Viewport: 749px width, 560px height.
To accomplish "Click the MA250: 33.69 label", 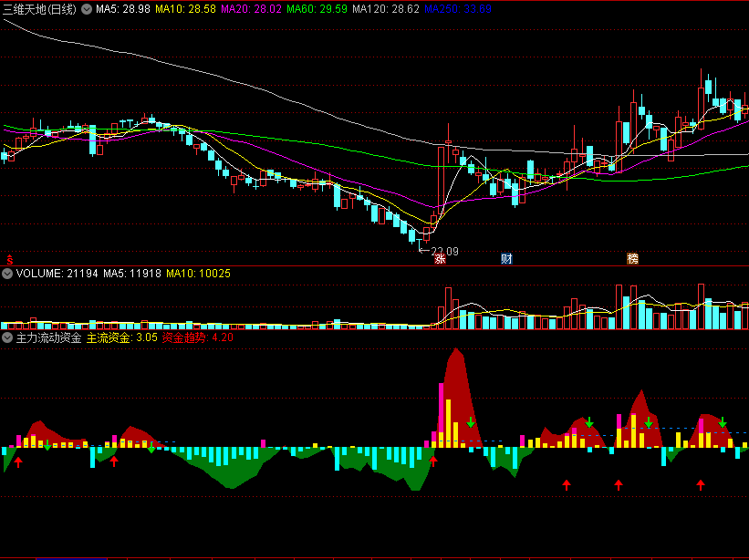I will (x=458, y=9).
